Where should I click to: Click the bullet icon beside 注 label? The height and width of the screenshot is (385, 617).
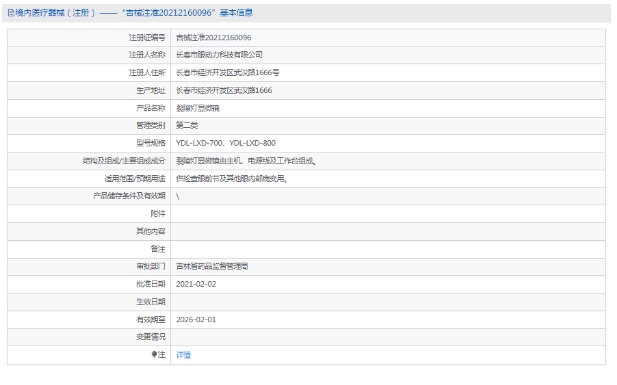[x=154, y=354]
